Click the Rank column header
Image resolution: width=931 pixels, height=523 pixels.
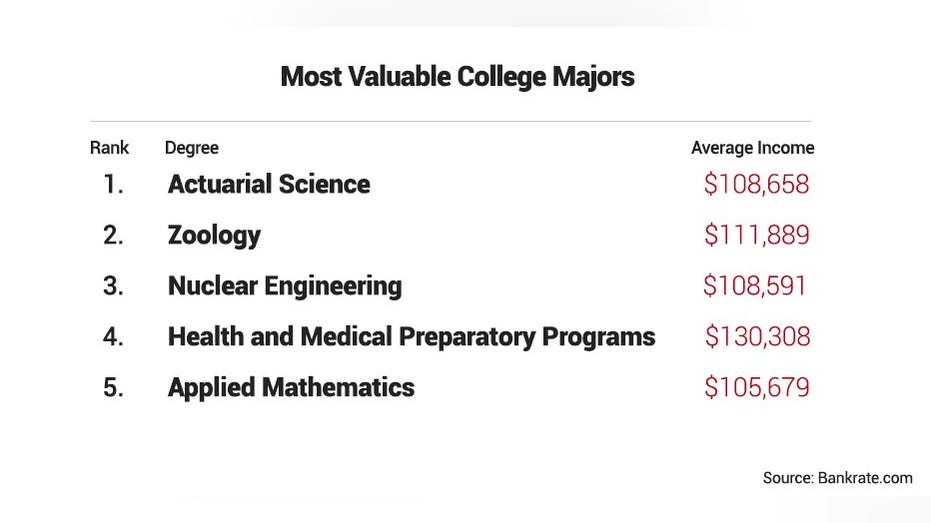tap(109, 147)
